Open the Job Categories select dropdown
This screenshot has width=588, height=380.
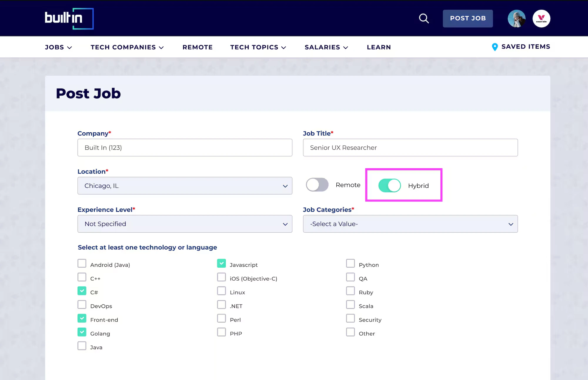pos(410,224)
